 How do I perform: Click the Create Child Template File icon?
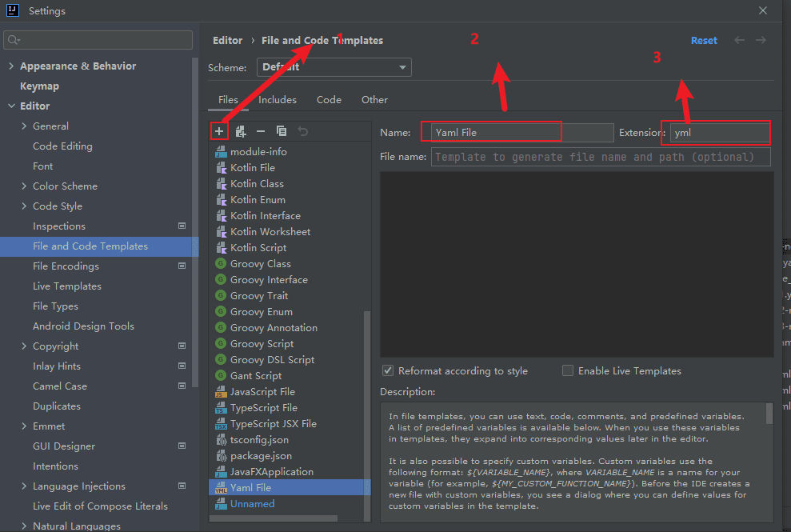pyautogui.click(x=241, y=131)
